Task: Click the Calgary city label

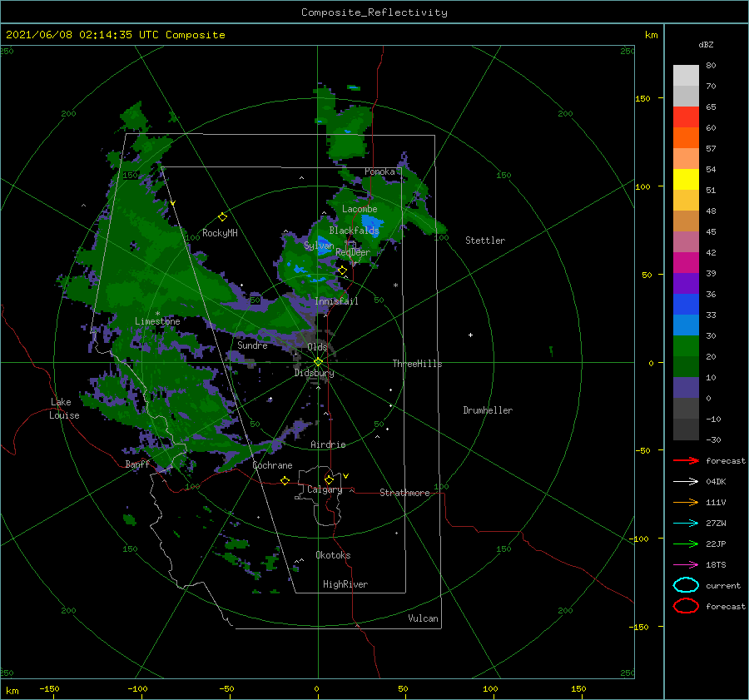Action: pos(325,489)
